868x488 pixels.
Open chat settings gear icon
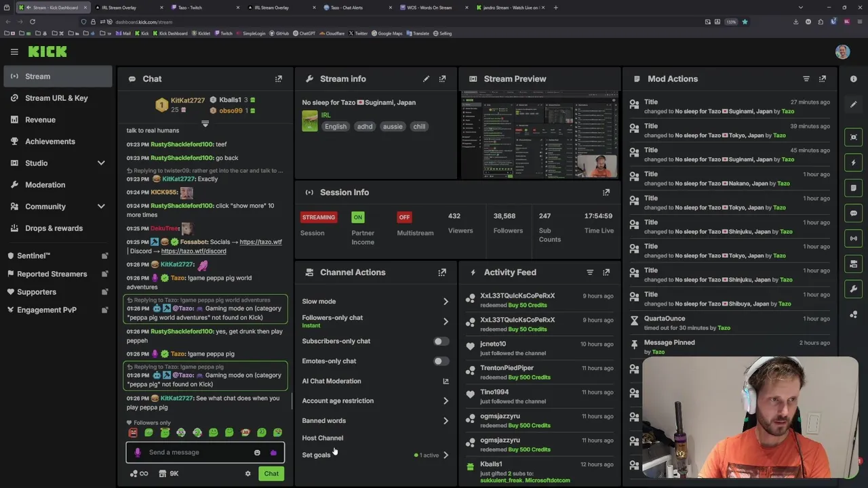pos(248,474)
